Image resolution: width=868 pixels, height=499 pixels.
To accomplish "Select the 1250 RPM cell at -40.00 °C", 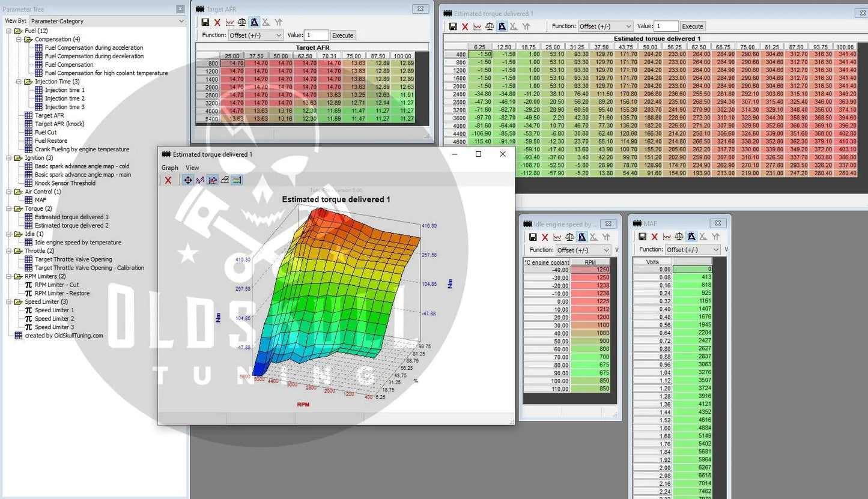I will pos(590,270).
